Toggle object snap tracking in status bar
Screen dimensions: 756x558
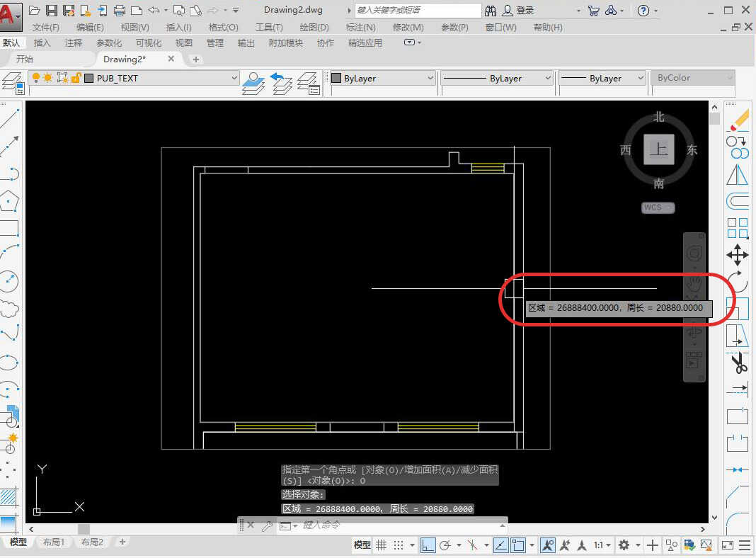click(501, 545)
